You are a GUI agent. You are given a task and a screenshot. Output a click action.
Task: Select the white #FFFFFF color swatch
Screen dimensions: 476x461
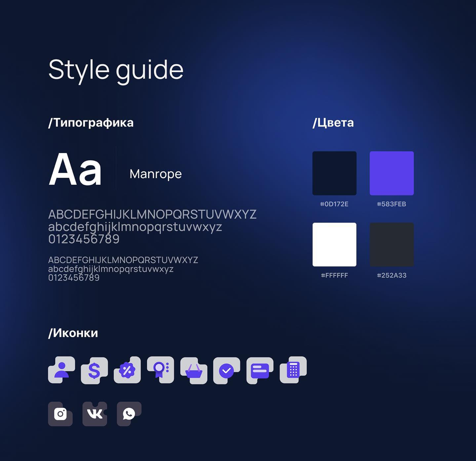tap(334, 244)
